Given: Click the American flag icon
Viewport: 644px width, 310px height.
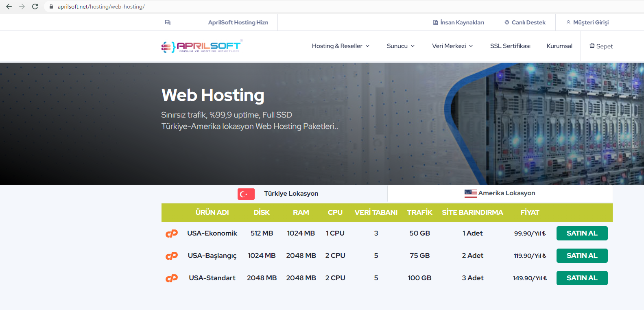Looking at the screenshot, I should [471, 194].
